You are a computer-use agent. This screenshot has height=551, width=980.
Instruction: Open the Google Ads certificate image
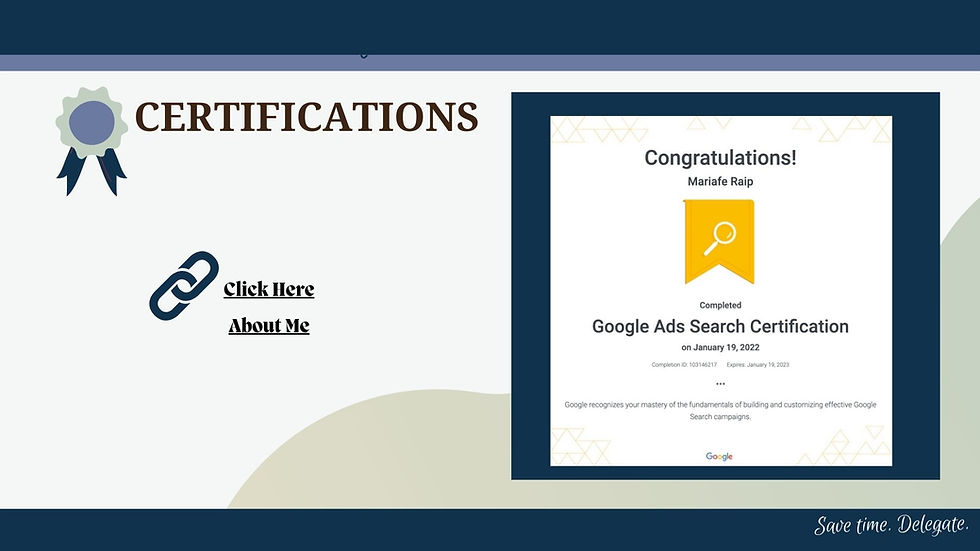(721, 290)
